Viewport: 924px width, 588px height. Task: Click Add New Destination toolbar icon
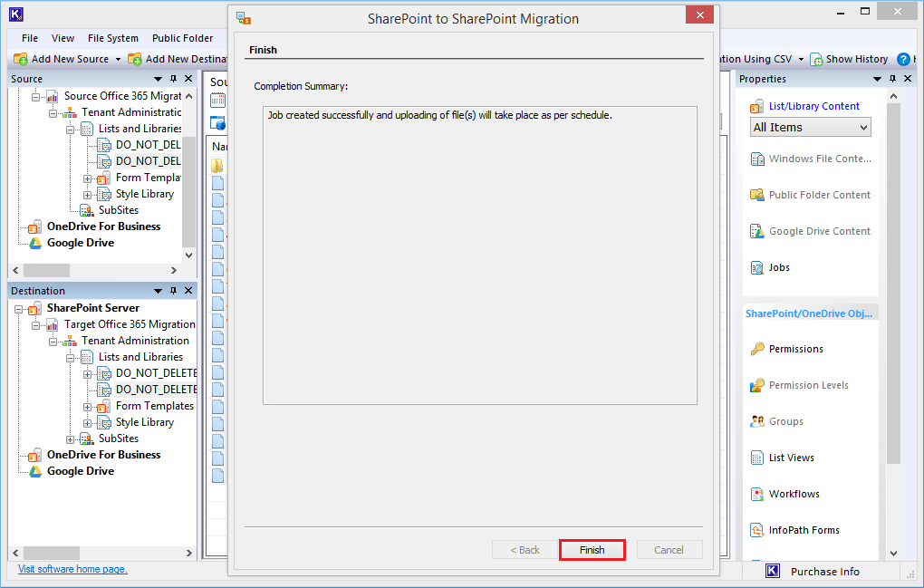pos(135,59)
